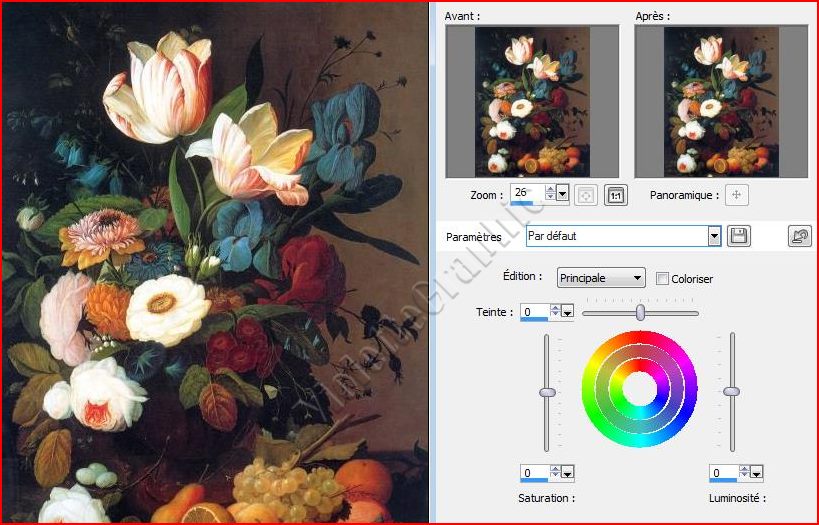Open the Zoom value slider popup arrow
Image resolution: width=819 pixels, height=525 pixels.
[x=563, y=194]
